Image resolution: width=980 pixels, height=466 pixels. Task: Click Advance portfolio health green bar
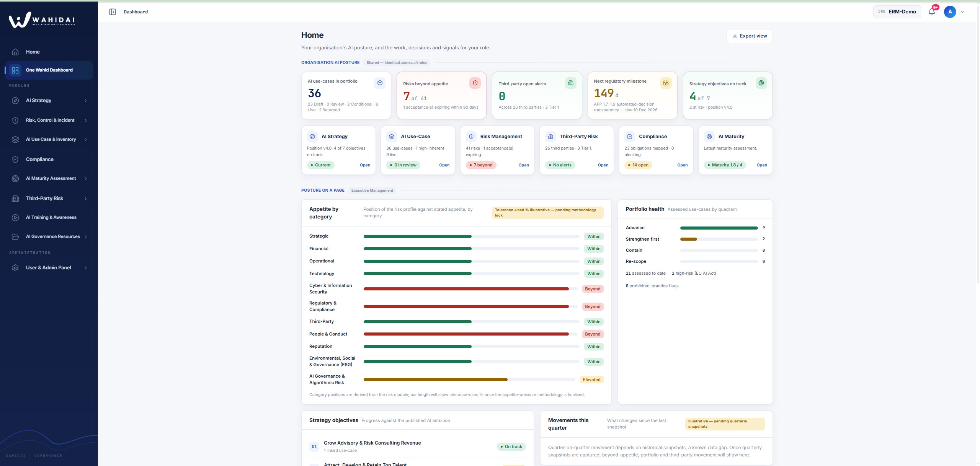tap(719, 228)
